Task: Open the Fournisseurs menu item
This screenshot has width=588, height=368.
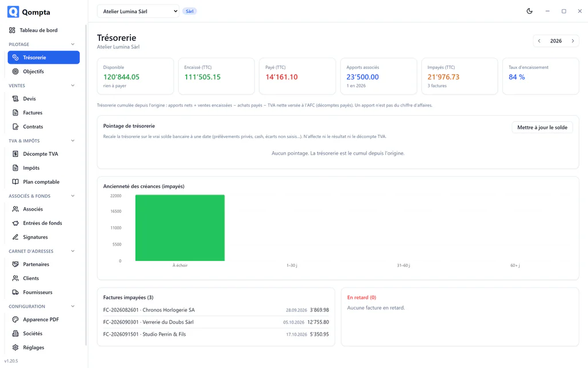Action: pos(44,292)
